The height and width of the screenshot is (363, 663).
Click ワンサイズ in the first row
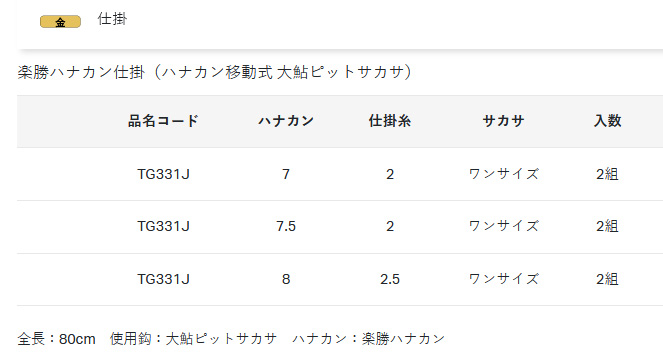[503, 174]
